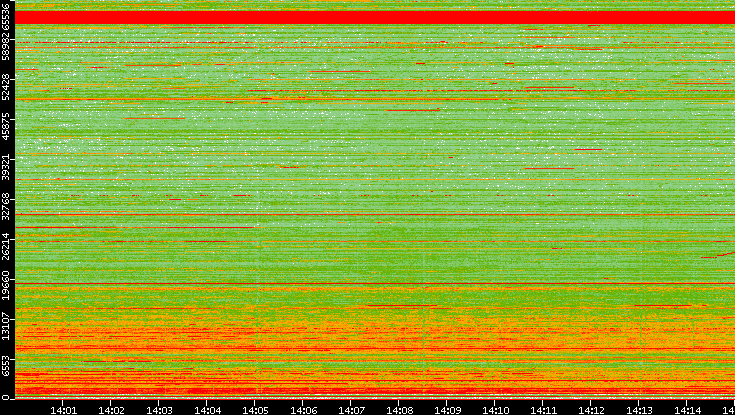Click the 14:04 time axis label
The height and width of the screenshot is (415, 735).
click(207, 410)
